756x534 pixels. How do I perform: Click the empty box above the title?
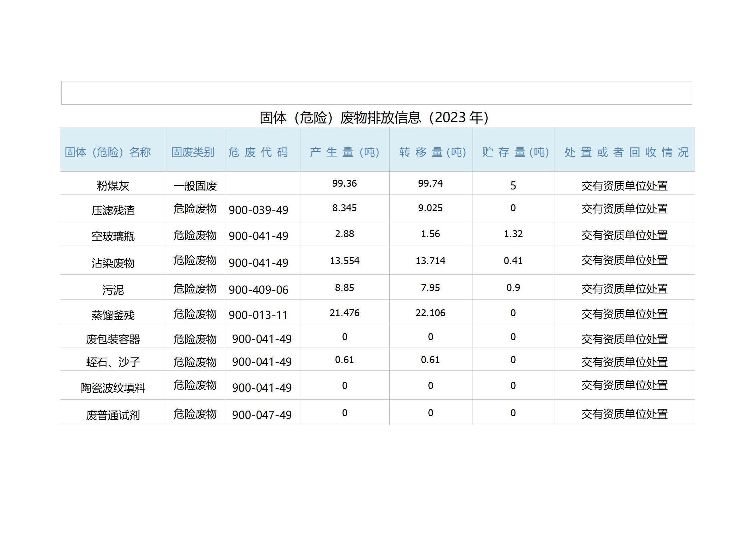376,93
